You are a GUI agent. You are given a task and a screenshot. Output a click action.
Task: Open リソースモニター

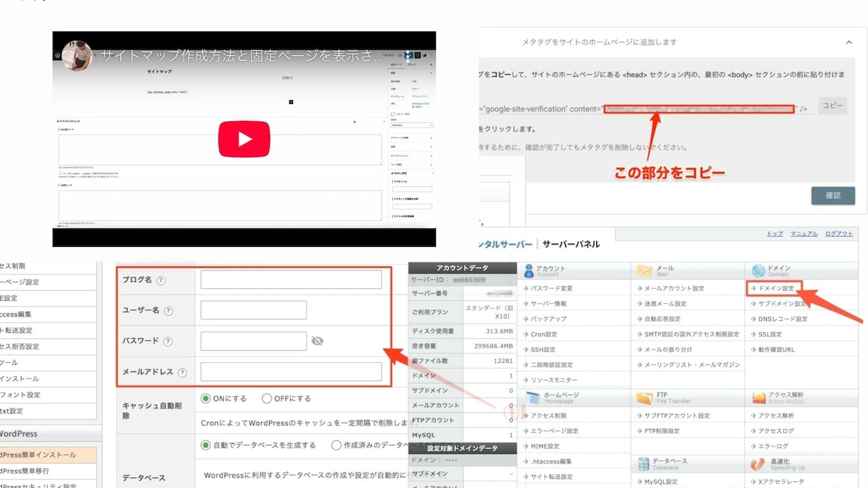coord(554,381)
